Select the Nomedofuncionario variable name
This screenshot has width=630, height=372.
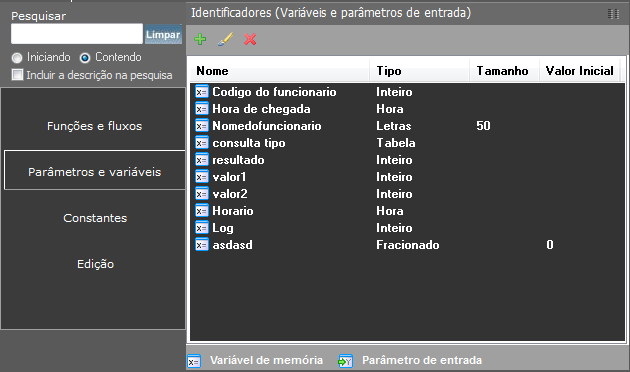click(x=267, y=126)
